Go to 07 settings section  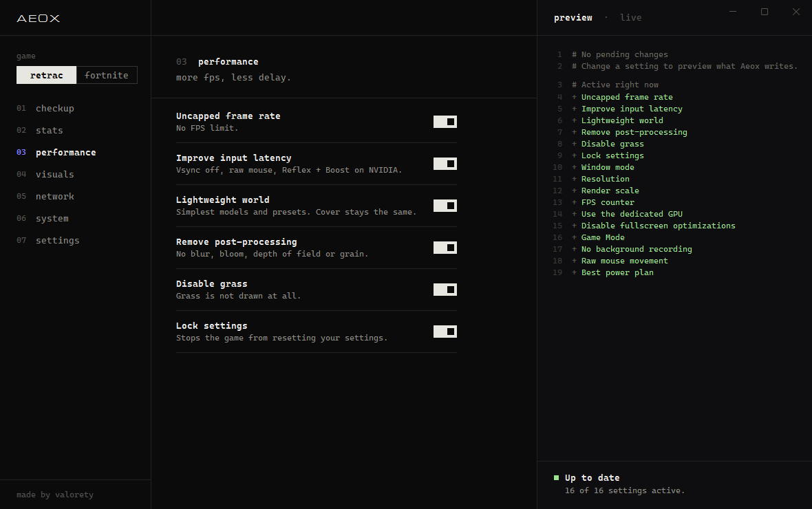(x=48, y=240)
